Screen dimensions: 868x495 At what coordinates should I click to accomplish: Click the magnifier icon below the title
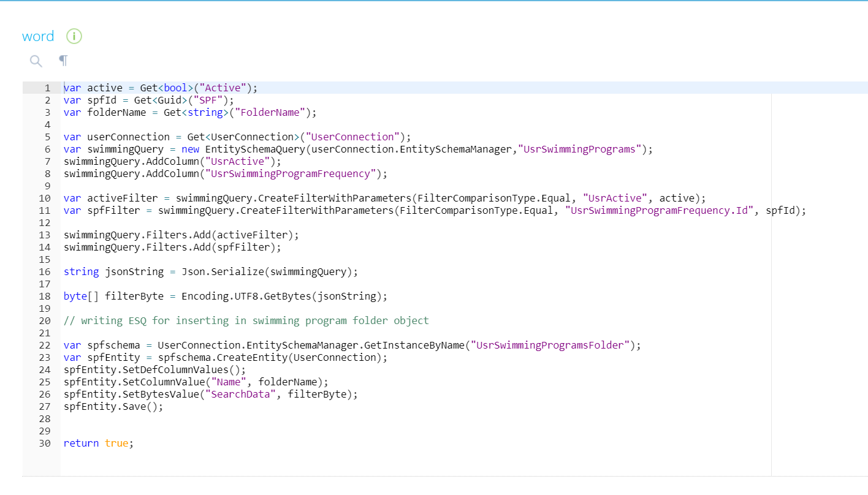tap(36, 61)
